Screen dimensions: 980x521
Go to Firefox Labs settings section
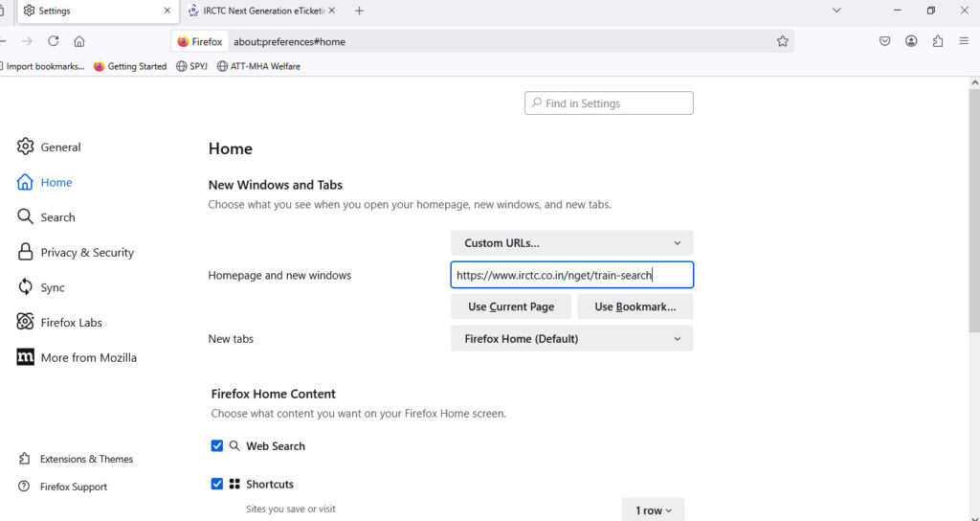click(x=71, y=323)
